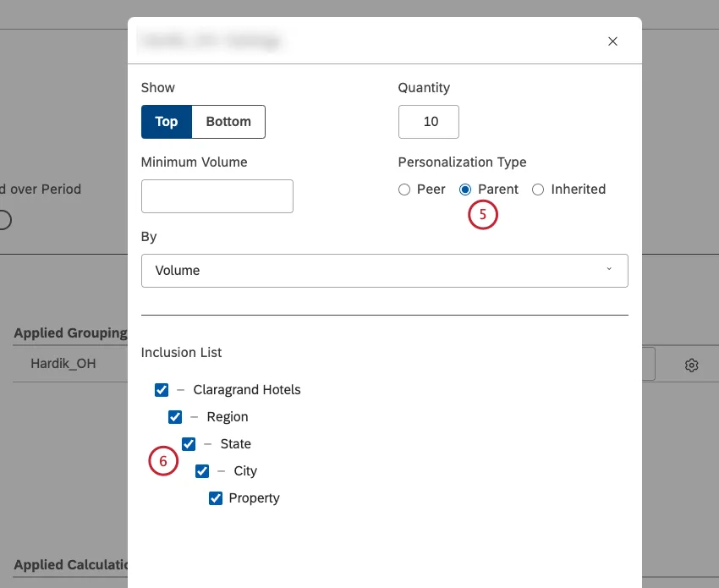Click inside the Quantity field showing 10
The width and height of the screenshot is (719, 588).
tap(428, 121)
